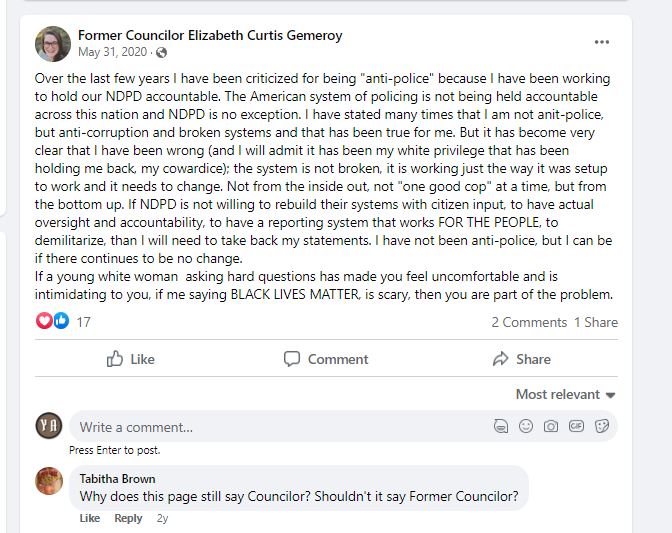The width and height of the screenshot is (672, 533).
Task: Open Former Councilor Elizabeth Curtis Gemeroy page
Action: (210, 35)
